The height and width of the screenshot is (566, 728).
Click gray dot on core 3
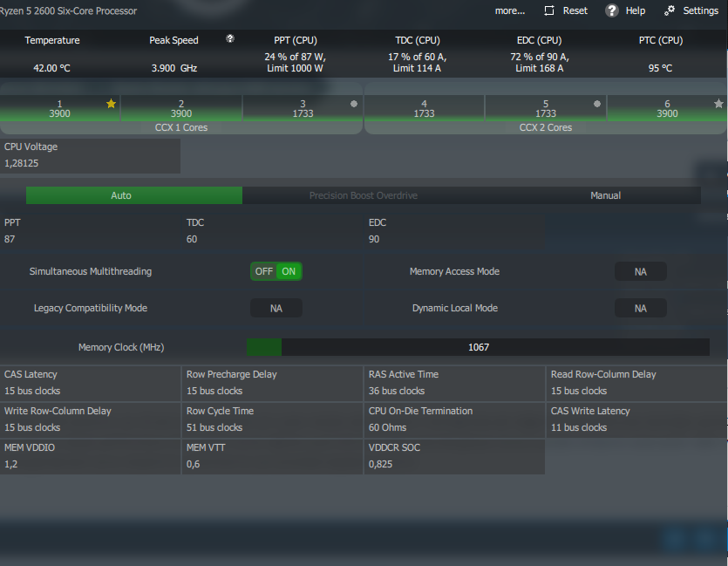[354, 104]
